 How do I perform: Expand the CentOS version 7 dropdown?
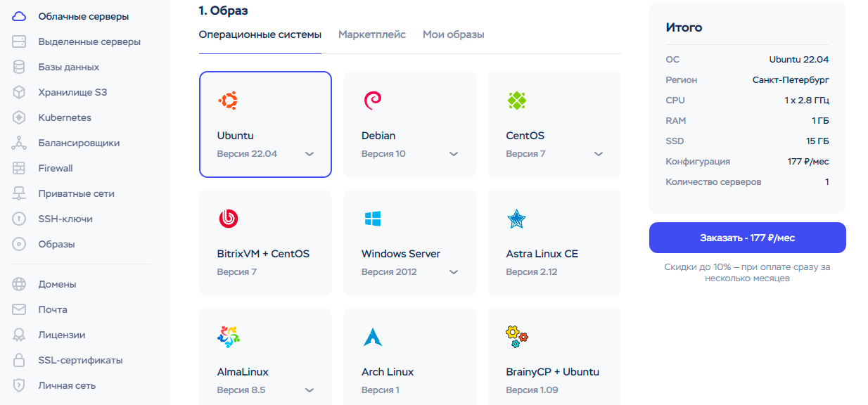coord(599,154)
